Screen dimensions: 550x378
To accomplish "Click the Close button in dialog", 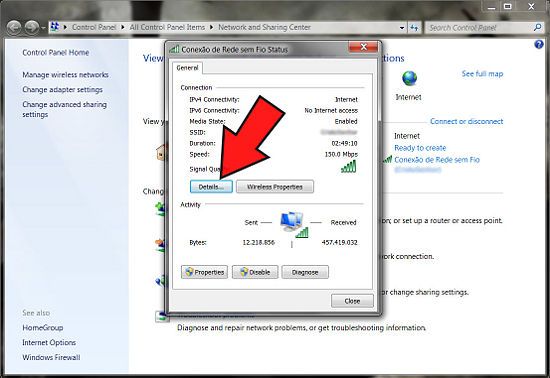I will click(352, 301).
